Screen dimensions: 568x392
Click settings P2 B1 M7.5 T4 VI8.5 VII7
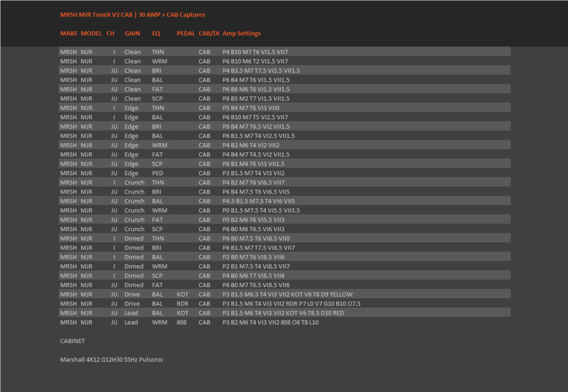coord(256,266)
